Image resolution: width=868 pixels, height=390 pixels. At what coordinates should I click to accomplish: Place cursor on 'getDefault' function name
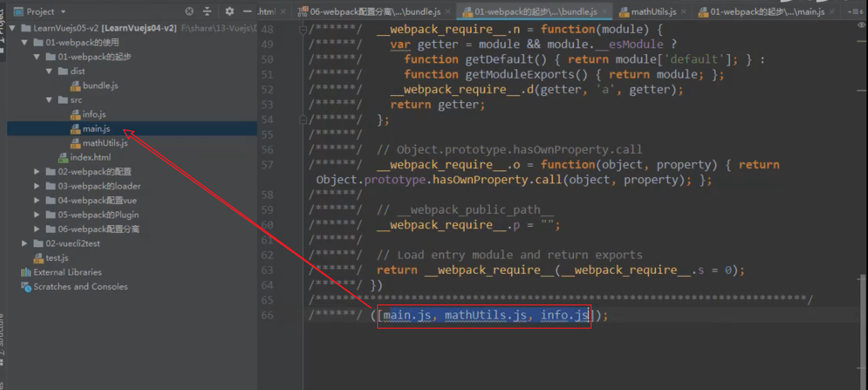tap(499, 59)
